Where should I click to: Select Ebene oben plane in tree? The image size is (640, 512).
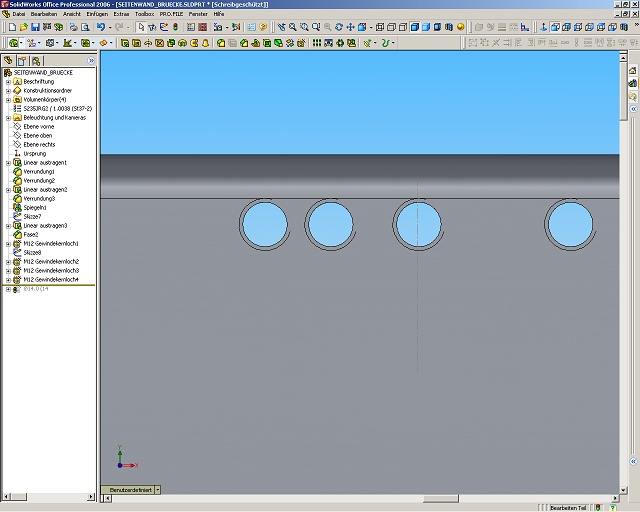click(x=38, y=136)
